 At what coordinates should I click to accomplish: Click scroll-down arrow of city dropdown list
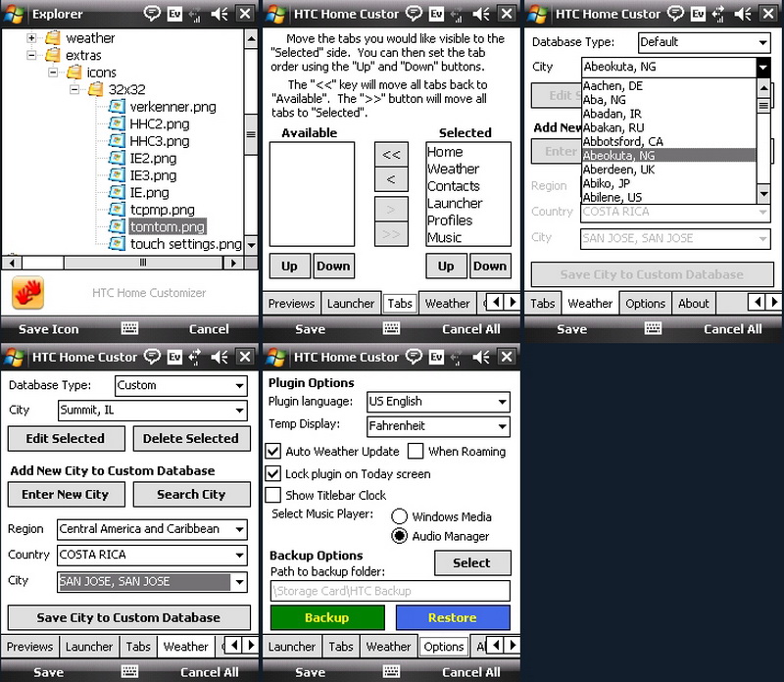coord(763,193)
